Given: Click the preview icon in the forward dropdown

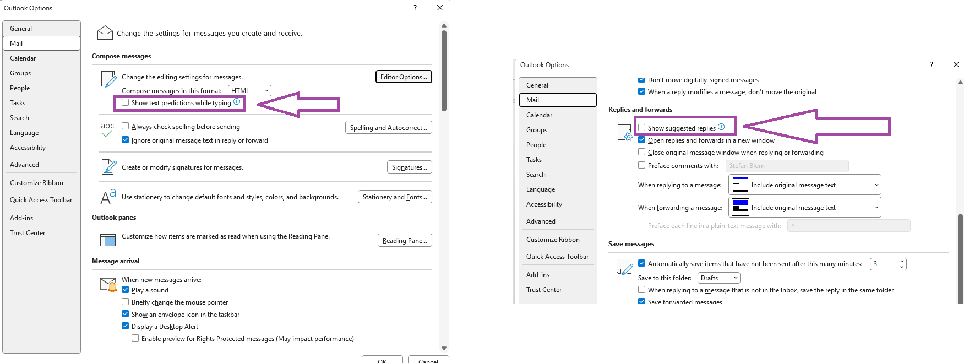Looking at the screenshot, I should [x=741, y=207].
